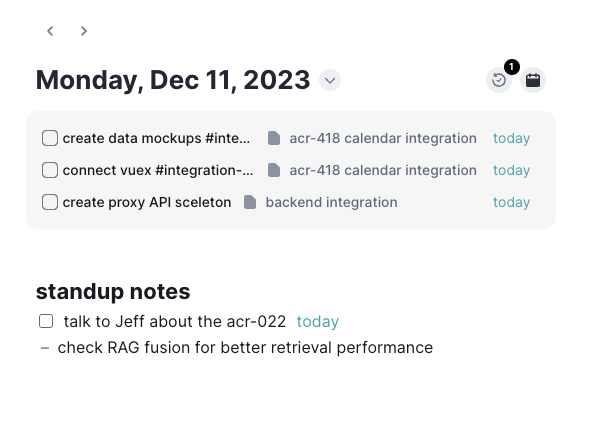This screenshot has width=613, height=447.
Task: Go to previous day with left arrow
Action: pos(50,31)
